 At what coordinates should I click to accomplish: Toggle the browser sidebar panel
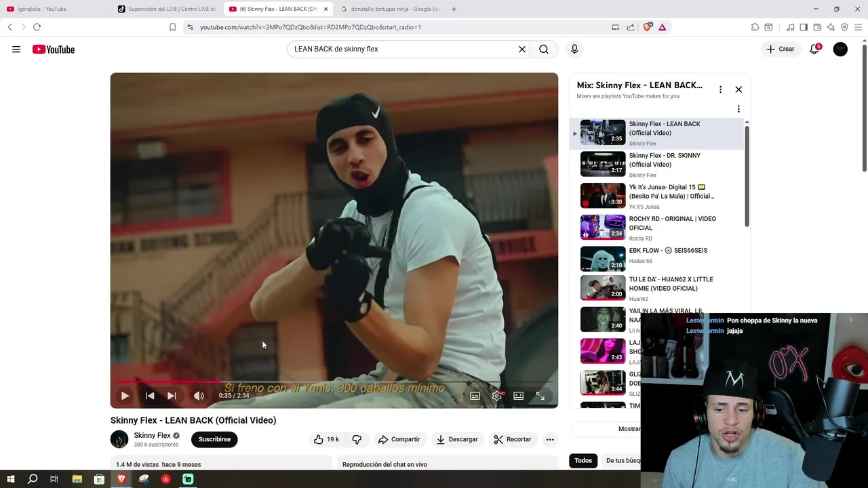(x=804, y=27)
